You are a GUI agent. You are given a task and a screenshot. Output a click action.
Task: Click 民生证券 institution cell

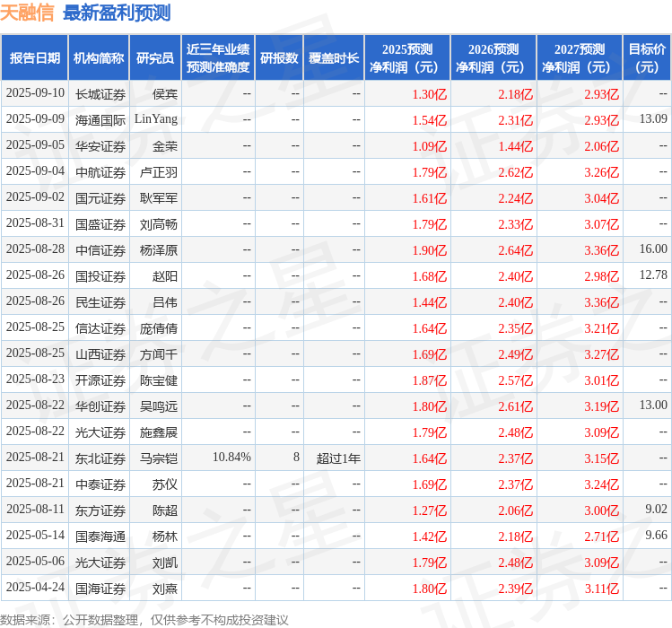click(x=100, y=302)
